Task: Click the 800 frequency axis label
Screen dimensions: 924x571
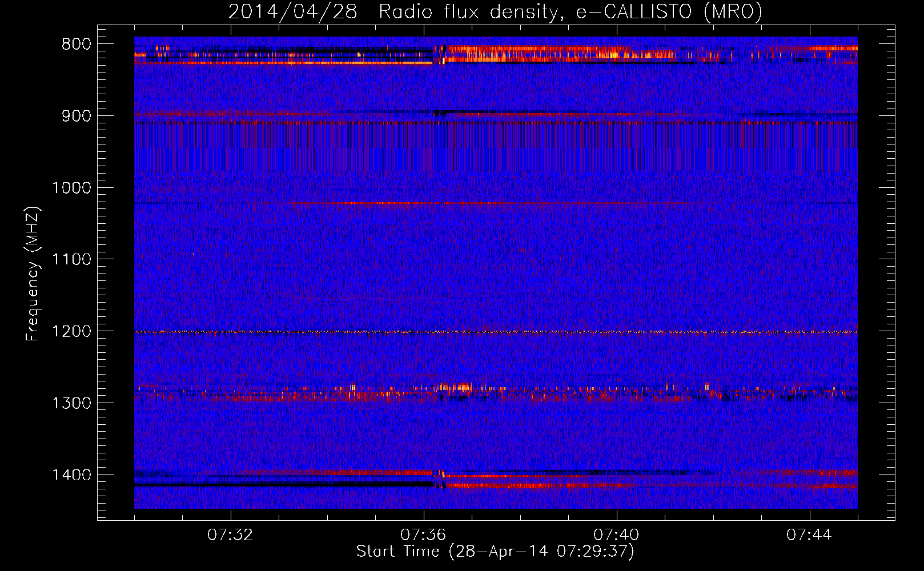Action: click(76, 45)
